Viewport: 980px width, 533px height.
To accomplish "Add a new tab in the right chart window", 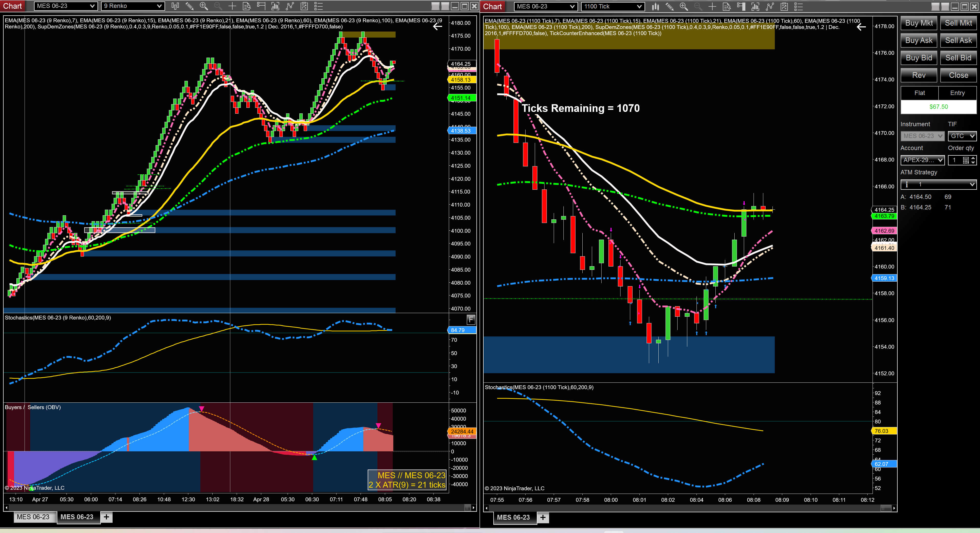I will point(543,517).
